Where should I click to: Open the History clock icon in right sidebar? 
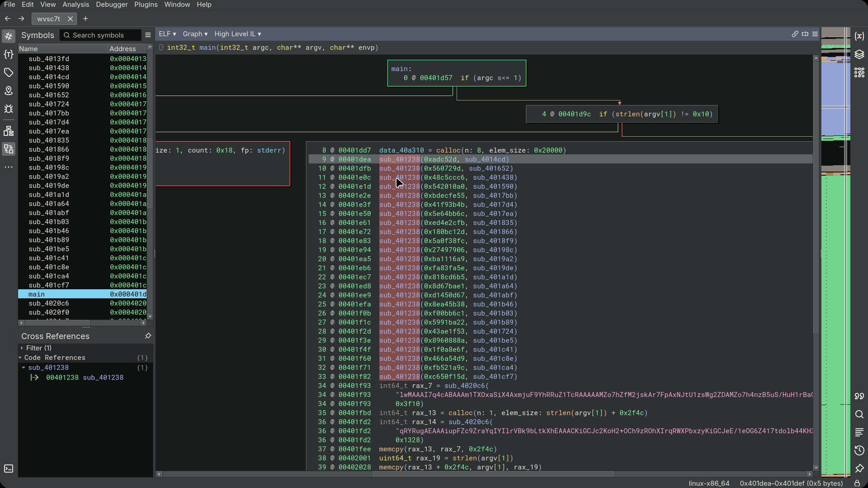(859, 450)
